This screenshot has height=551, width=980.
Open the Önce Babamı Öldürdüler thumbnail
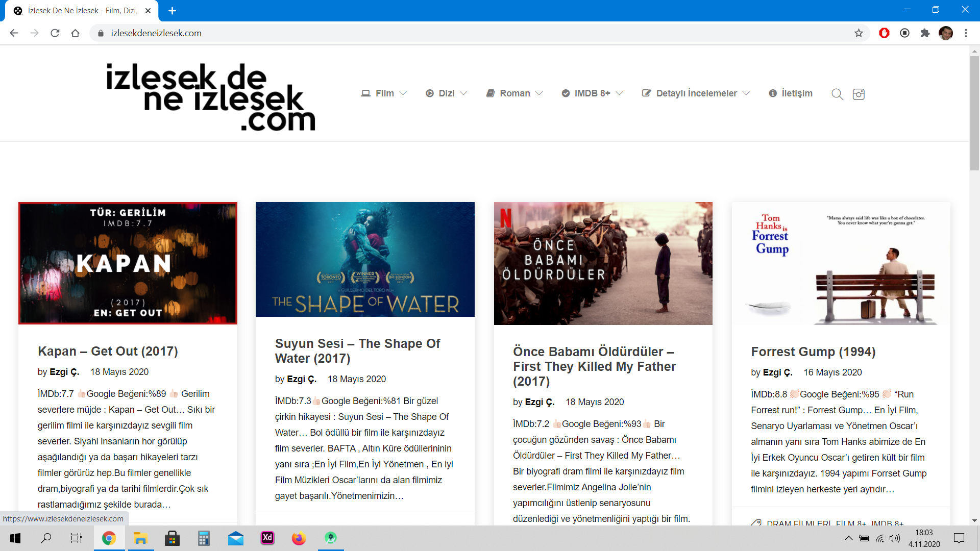[x=603, y=263]
